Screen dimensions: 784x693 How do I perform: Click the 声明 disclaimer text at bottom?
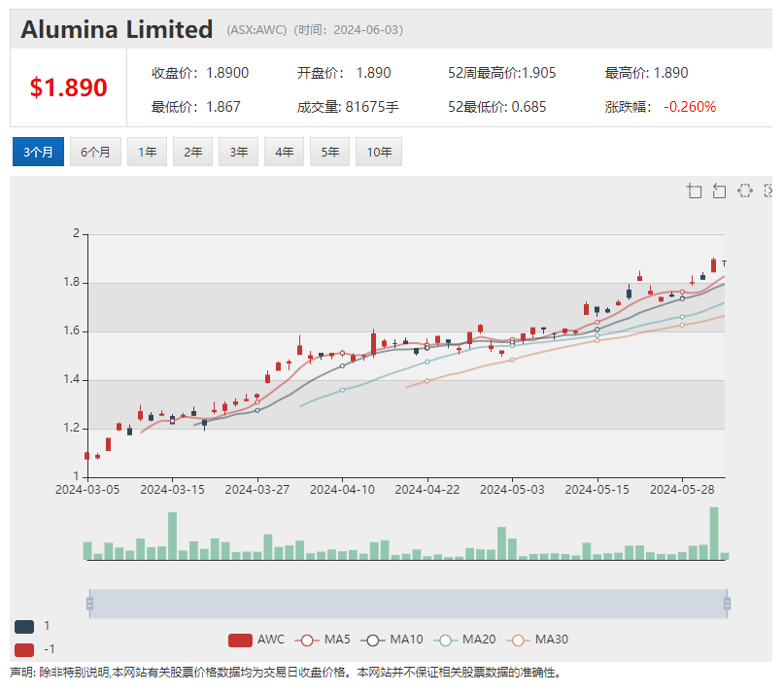pyautogui.click(x=285, y=673)
